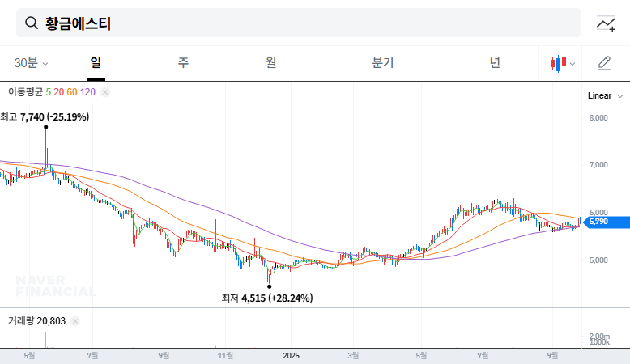Click the current price tag 5,790
630x364 pixels.
(607, 222)
